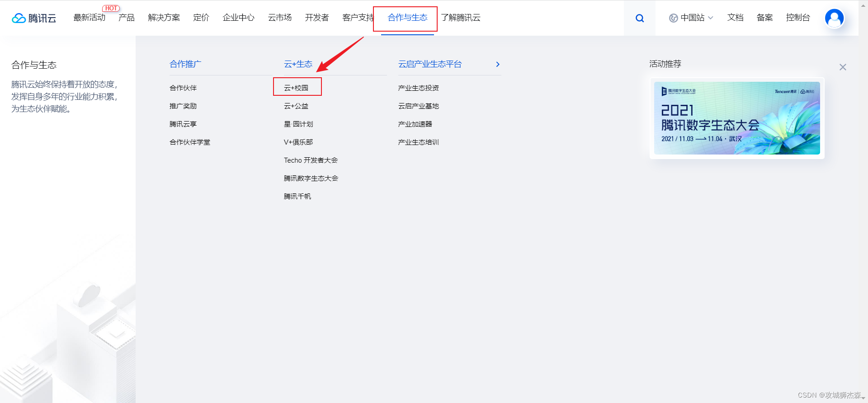The image size is (868, 403).
Task: Open the 云+公益 link
Action: click(x=296, y=106)
